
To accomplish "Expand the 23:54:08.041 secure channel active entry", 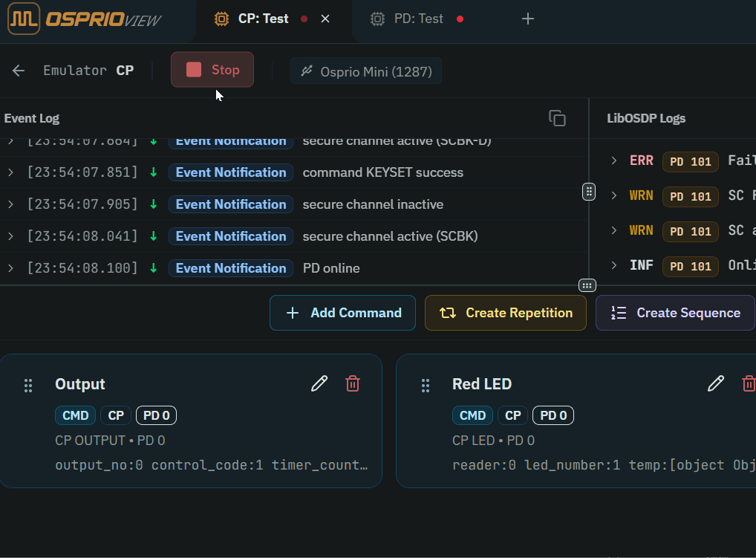I will [x=10, y=236].
